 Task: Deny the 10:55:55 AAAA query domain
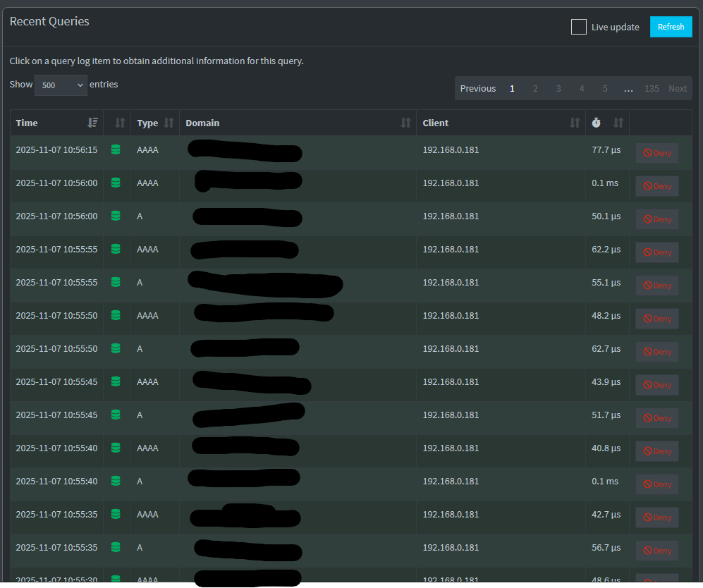pos(657,252)
